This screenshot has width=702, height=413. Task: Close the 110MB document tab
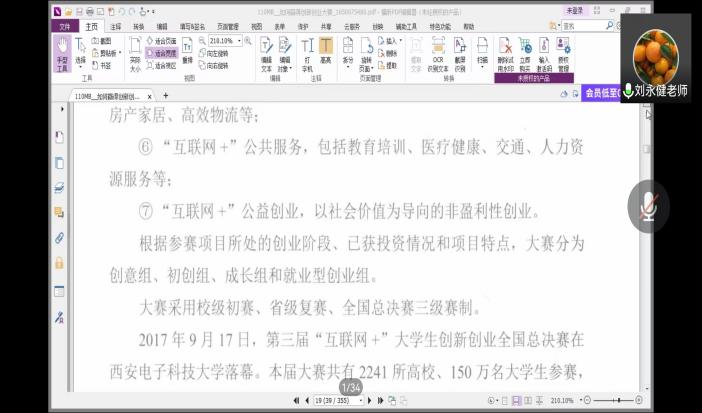coord(150,96)
